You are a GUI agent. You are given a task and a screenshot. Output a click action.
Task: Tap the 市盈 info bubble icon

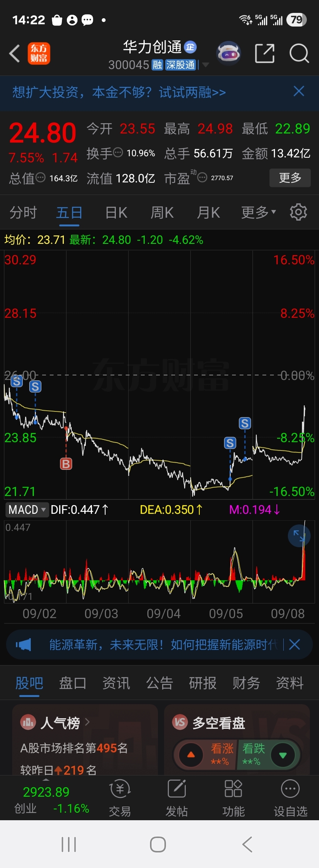tap(202, 177)
